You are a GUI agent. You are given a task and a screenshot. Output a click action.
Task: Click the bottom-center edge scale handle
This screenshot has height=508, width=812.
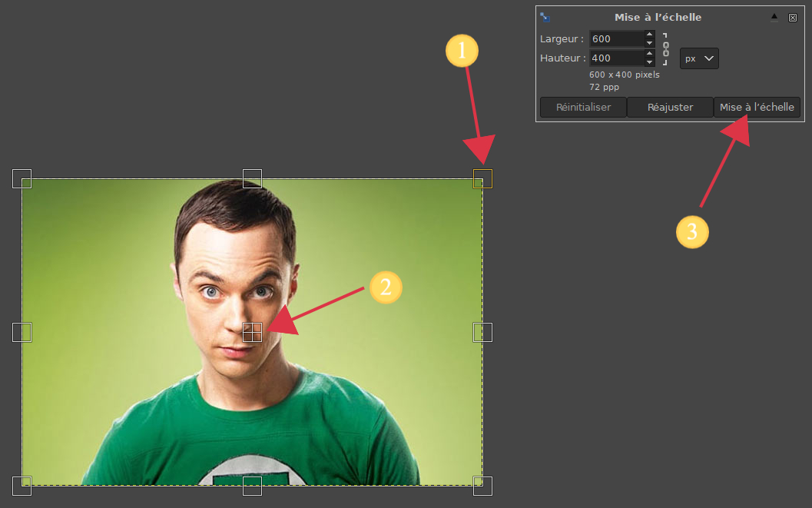pos(252,485)
